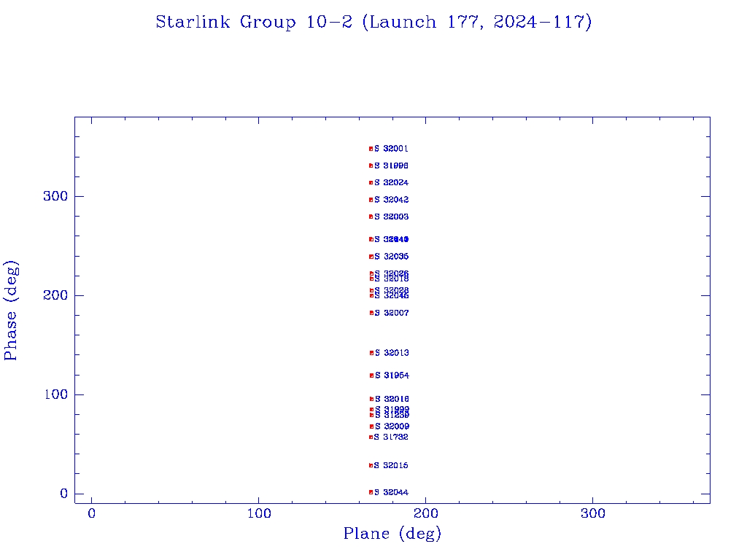Screen dimensions: 747x560
Task: Click the "0" tick label on the Phase axis
Action: click(x=64, y=494)
